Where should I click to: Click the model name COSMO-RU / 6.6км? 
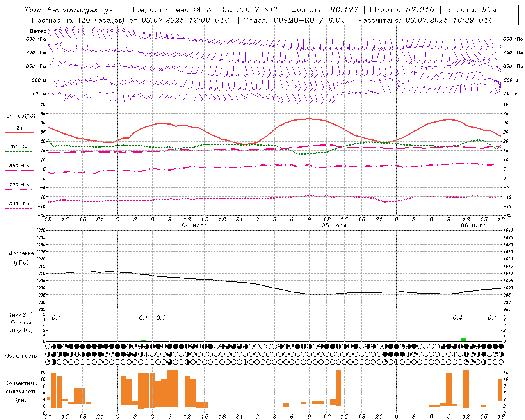point(310,20)
